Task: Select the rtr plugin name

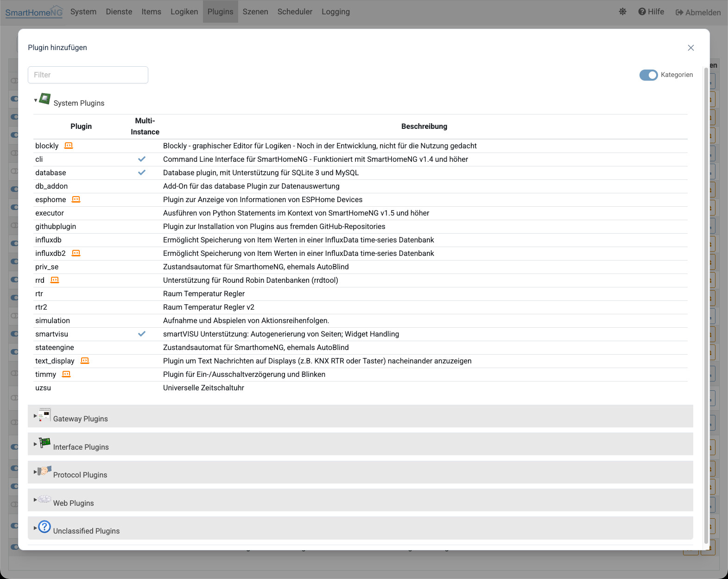Action: tap(39, 293)
